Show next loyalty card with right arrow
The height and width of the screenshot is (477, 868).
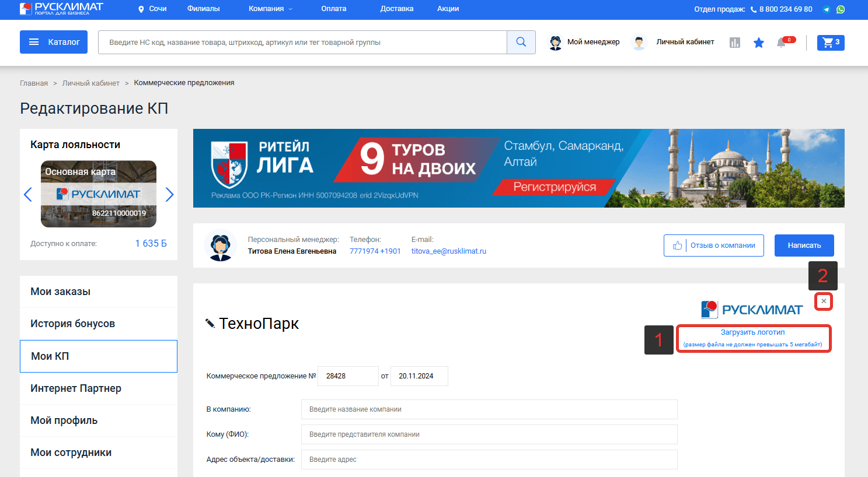coord(169,194)
